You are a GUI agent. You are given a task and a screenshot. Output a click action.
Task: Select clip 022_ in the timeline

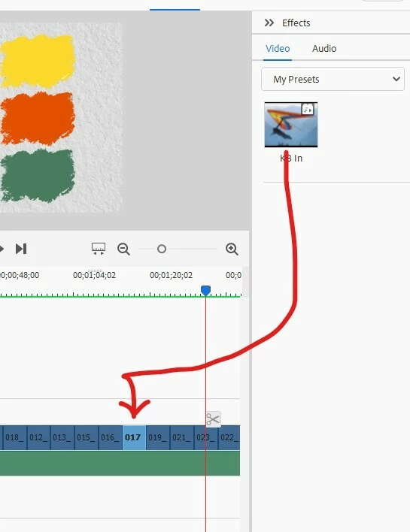229,437
